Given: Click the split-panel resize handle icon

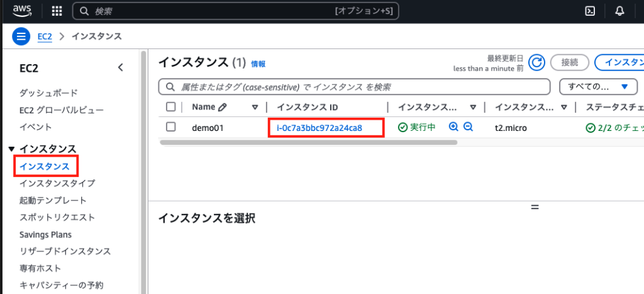Looking at the screenshot, I should [535, 207].
